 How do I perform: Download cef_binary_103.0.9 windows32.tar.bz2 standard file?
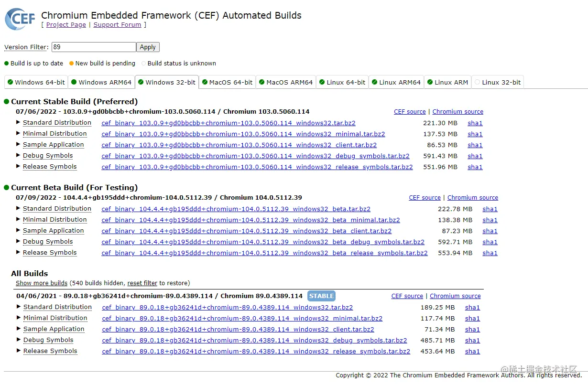click(229, 123)
